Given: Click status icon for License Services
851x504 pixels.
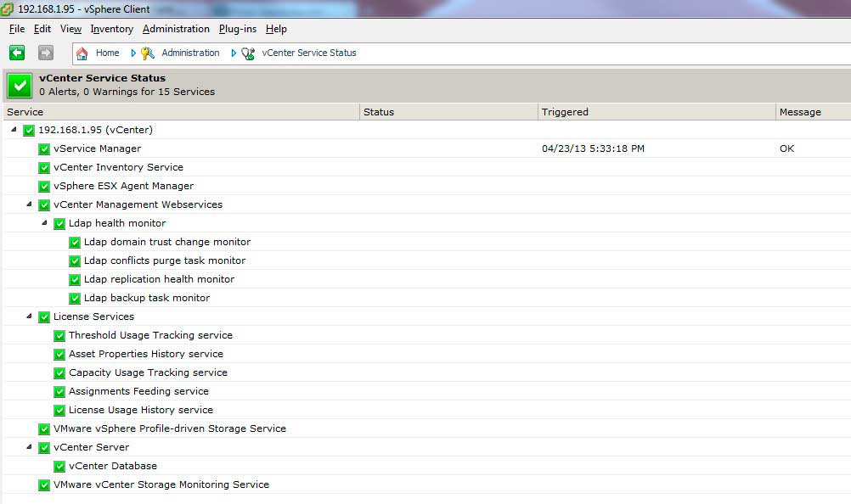Looking at the screenshot, I should pyautogui.click(x=44, y=317).
